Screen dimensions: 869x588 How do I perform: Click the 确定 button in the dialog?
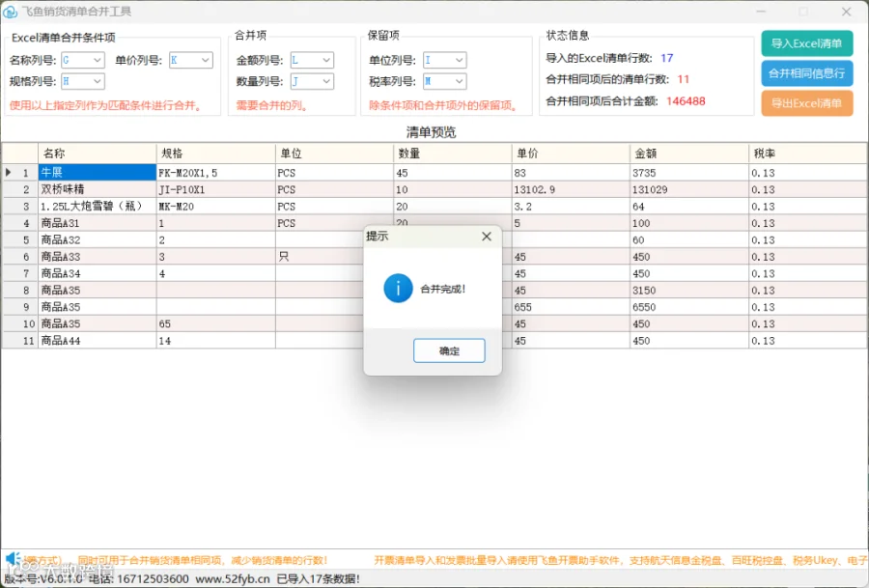coord(449,350)
